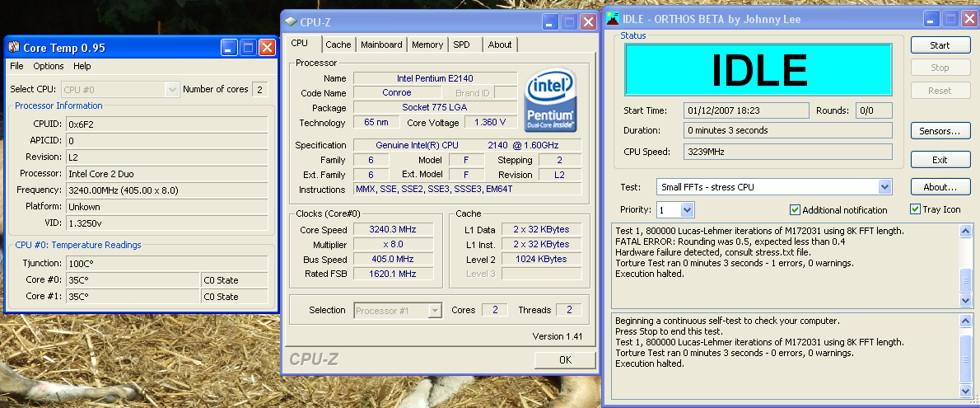Click the Number of cores field
Screen dimensions: 980x408
click(260, 90)
